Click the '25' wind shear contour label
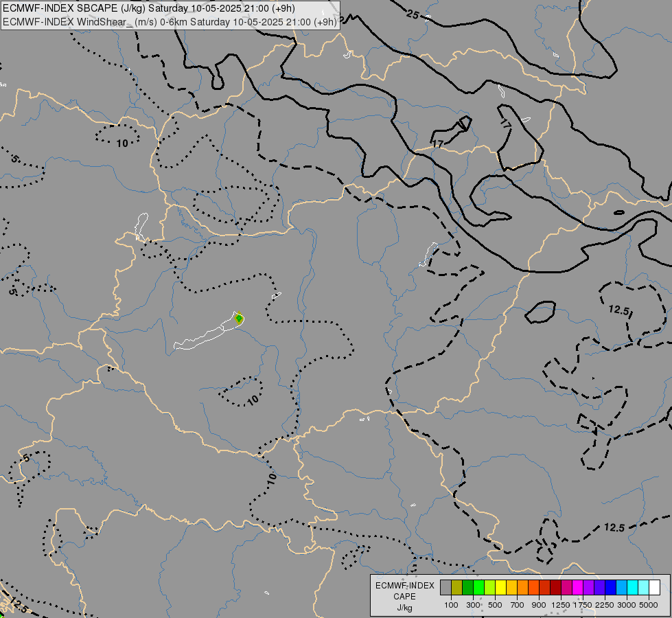 pos(413,15)
